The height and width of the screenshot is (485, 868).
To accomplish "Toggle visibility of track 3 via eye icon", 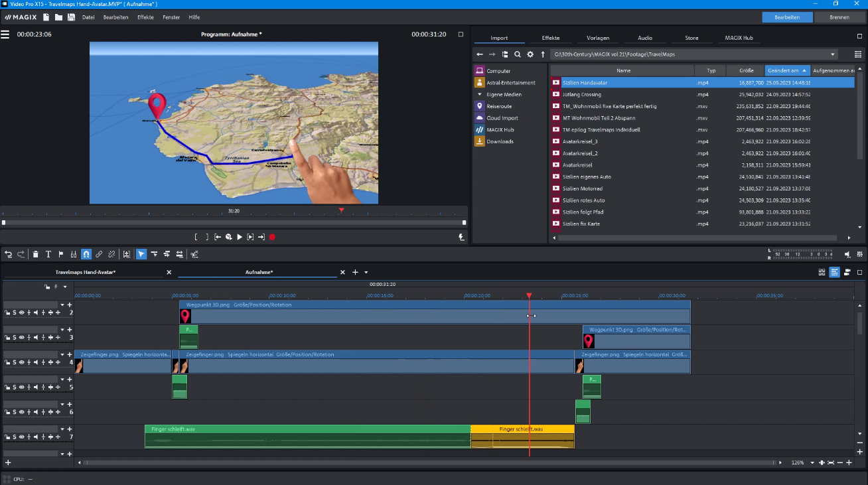I will [22, 337].
